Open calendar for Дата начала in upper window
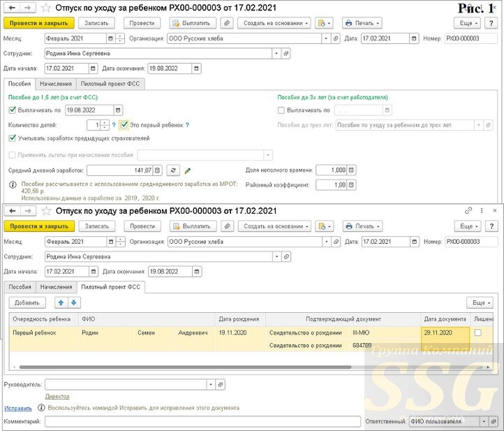 (x=93, y=68)
